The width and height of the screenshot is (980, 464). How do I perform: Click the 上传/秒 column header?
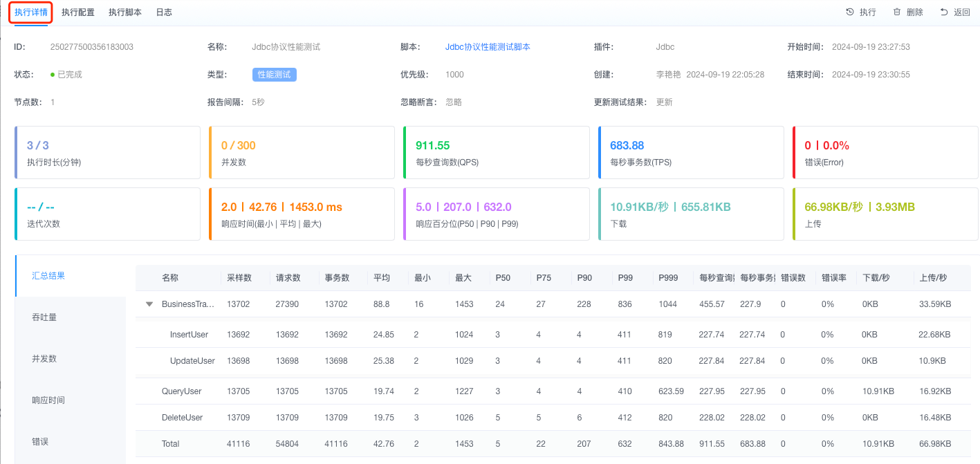click(933, 277)
